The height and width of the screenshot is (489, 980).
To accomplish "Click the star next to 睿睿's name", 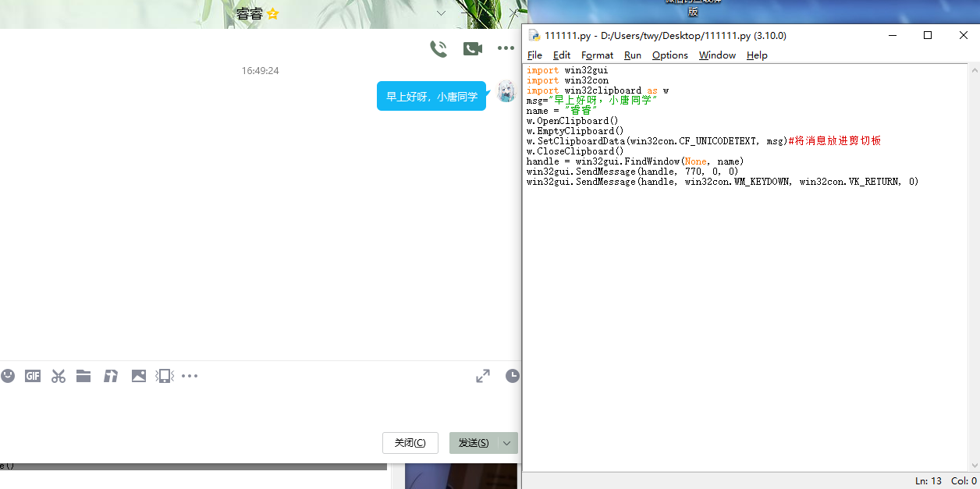I will pyautogui.click(x=272, y=13).
